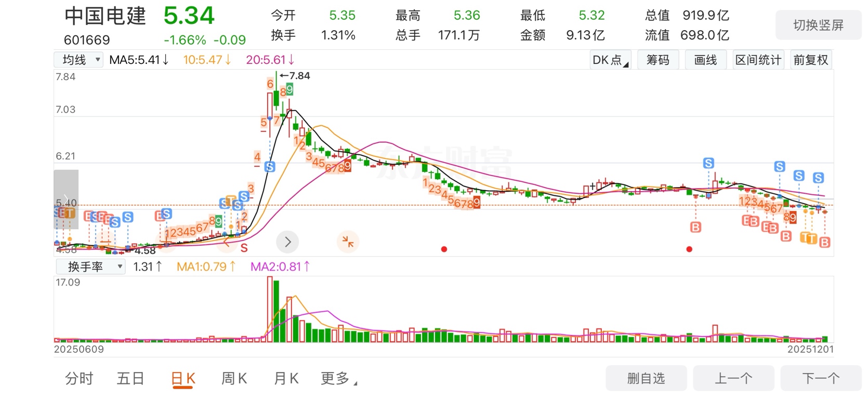The height and width of the screenshot is (399, 868).
Task: Click the 画线 drawing button
Action: click(x=705, y=60)
